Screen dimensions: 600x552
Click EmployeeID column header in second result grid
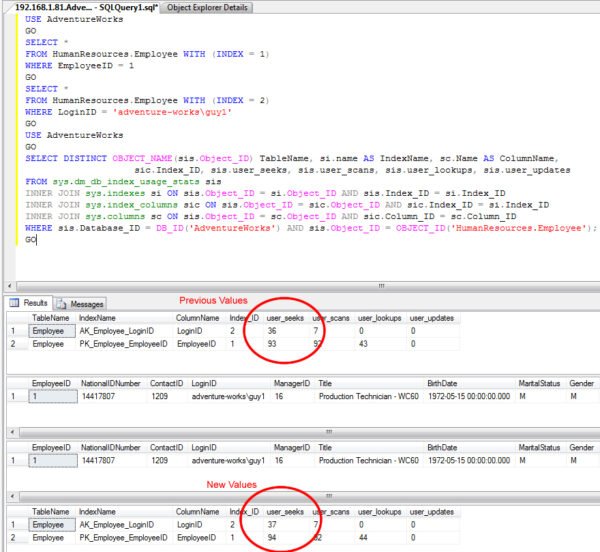pyautogui.click(x=51, y=383)
